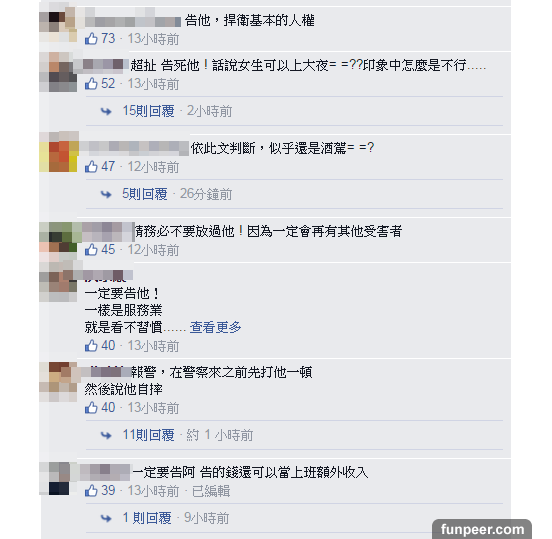Screen dimensions: 552x539
Task: Click reply arrow beside 11則回覆
Action: pyautogui.click(x=106, y=435)
